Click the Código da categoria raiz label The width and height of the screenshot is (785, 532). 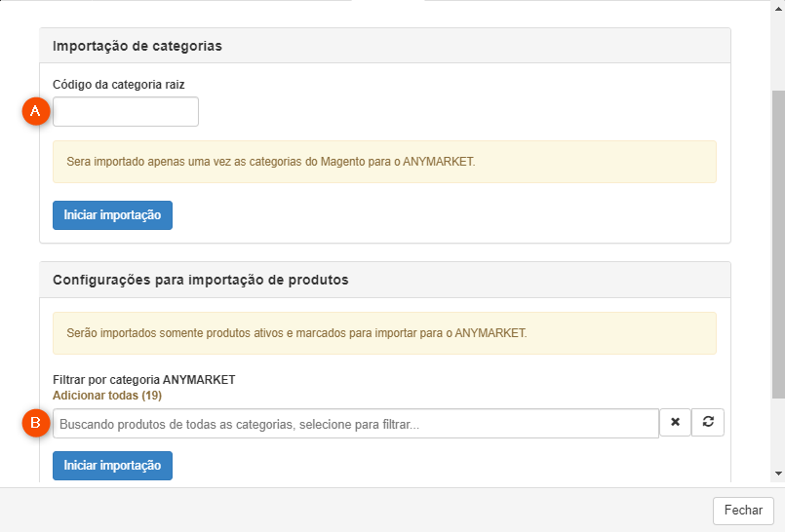tap(119, 85)
